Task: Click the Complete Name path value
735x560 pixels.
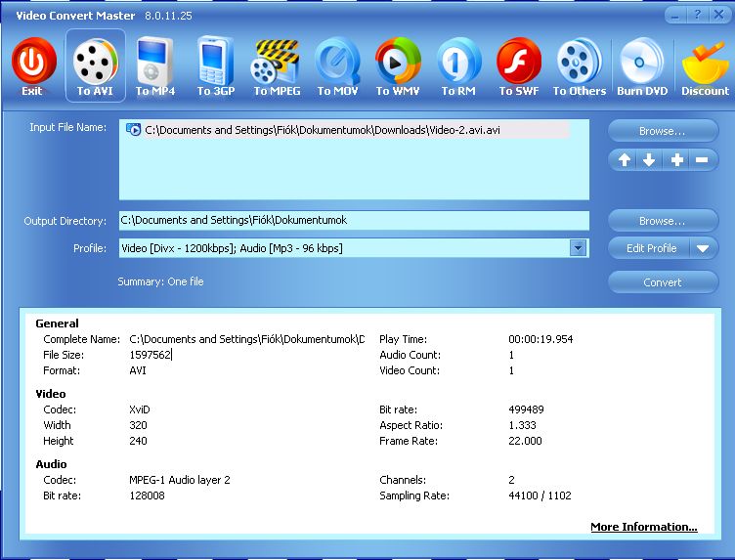Action: (x=246, y=339)
